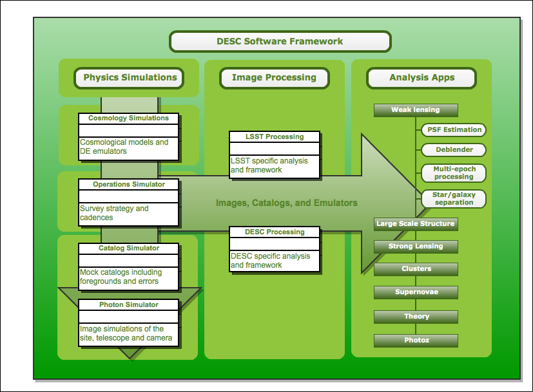Click empty middle row of Cosmology Simulations box

128,130
